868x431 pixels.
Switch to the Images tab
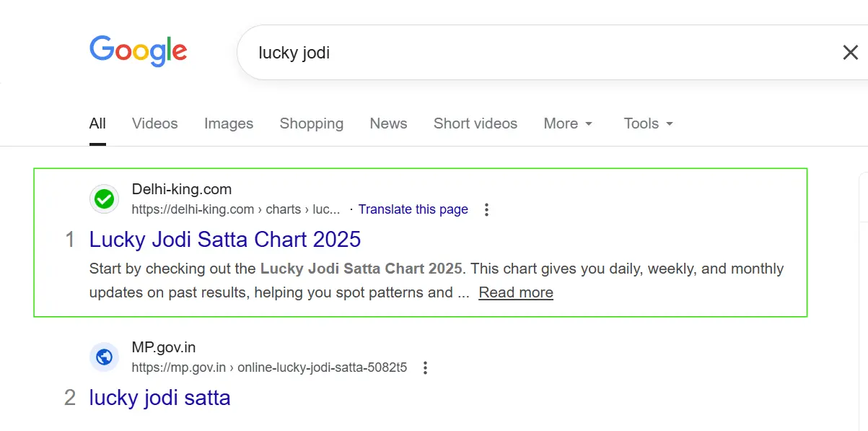point(229,123)
